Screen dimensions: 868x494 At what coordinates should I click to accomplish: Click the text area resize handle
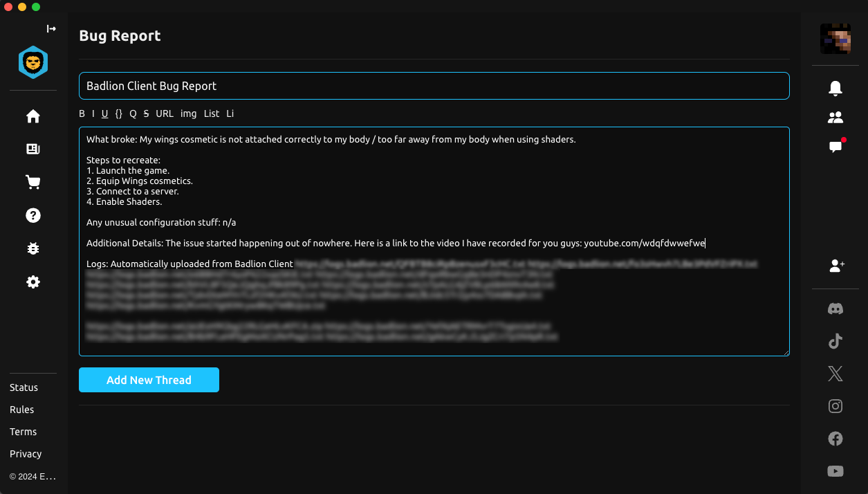click(x=786, y=352)
